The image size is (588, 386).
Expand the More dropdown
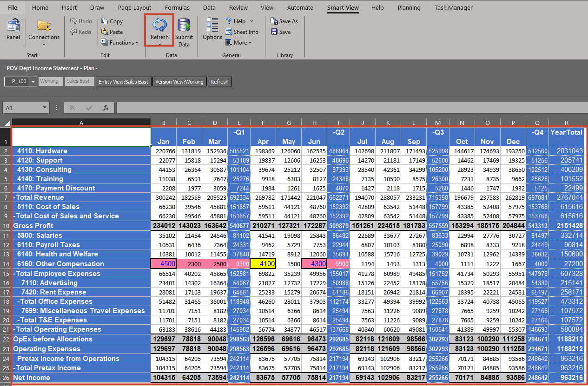(250, 43)
